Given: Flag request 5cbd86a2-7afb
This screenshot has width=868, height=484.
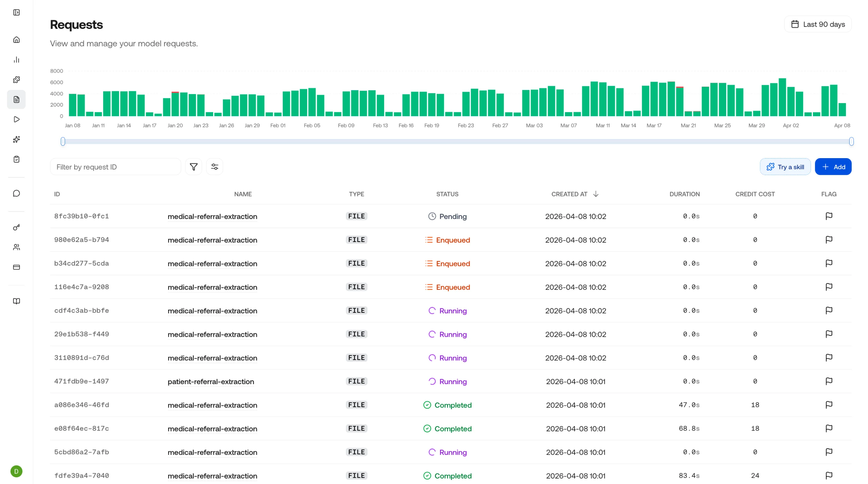Looking at the screenshot, I should (x=829, y=452).
